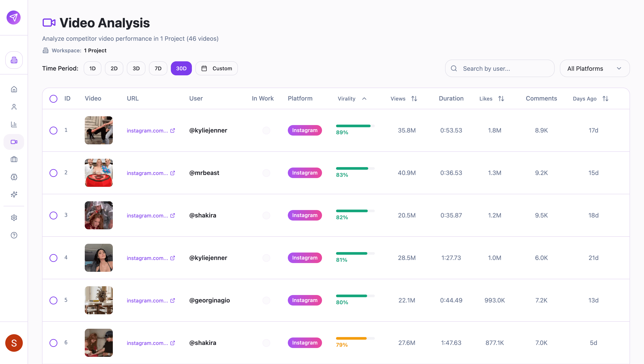
Task: Sort by the Virality column chevron
Action: (364, 99)
